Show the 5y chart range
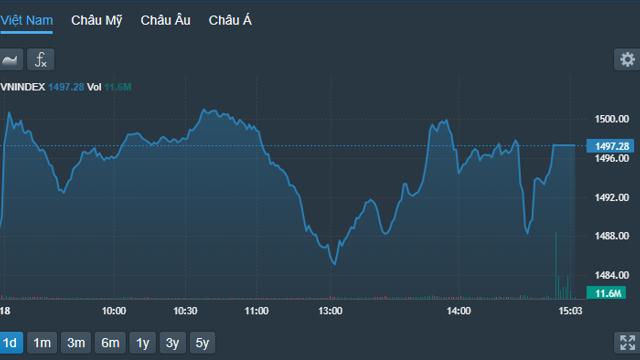 point(202,343)
